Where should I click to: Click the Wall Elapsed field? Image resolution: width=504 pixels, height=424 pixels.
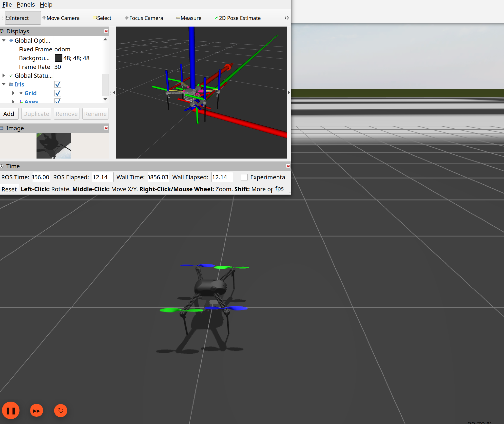tap(222, 177)
